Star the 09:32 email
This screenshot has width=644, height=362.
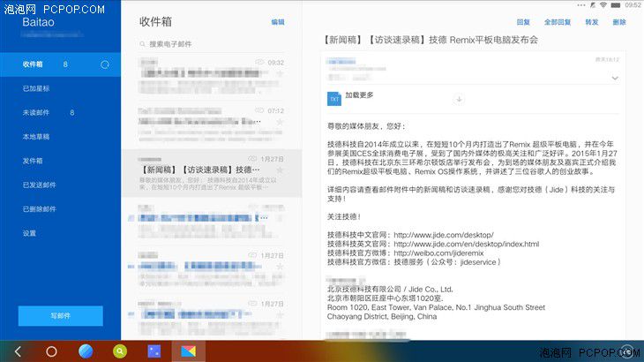[280, 74]
